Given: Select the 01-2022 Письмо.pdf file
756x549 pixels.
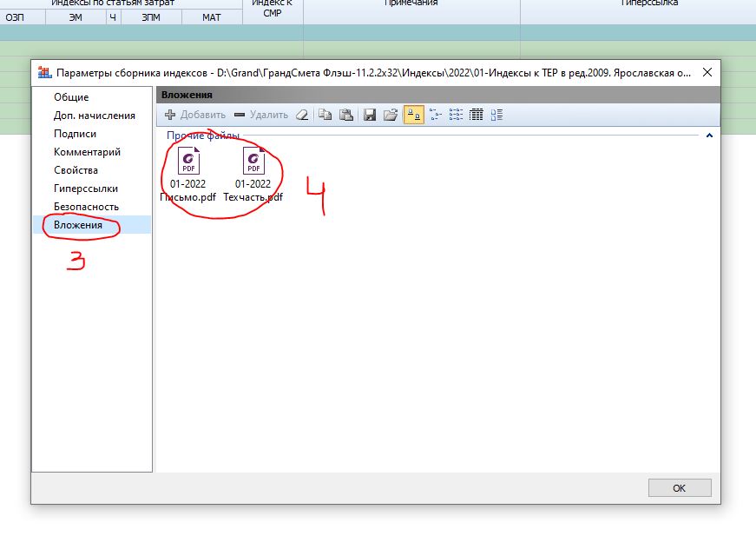Looking at the screenshot, I should (x=188, y=174).
